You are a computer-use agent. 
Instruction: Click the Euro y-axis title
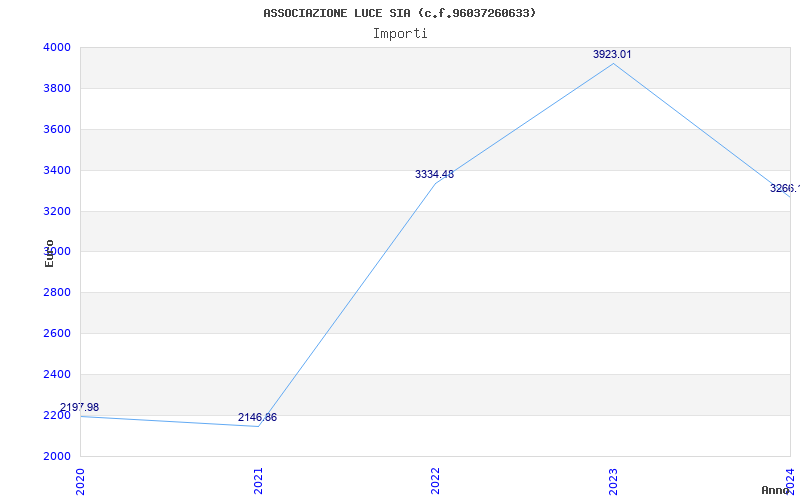[x=49, y=253]
